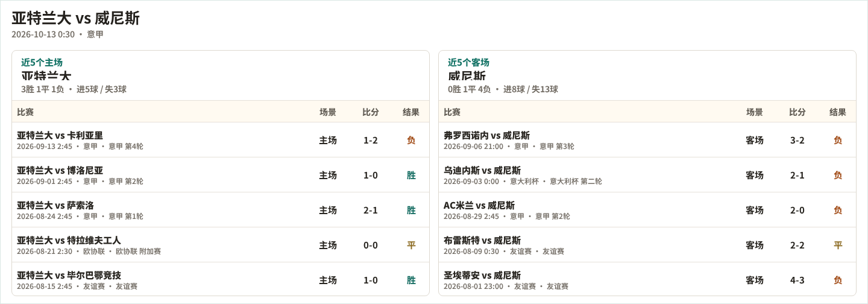Screen dimensions: 868x304
Task: Click the result 负 in the 乌迪内斯 row
Action: point(838,175)
